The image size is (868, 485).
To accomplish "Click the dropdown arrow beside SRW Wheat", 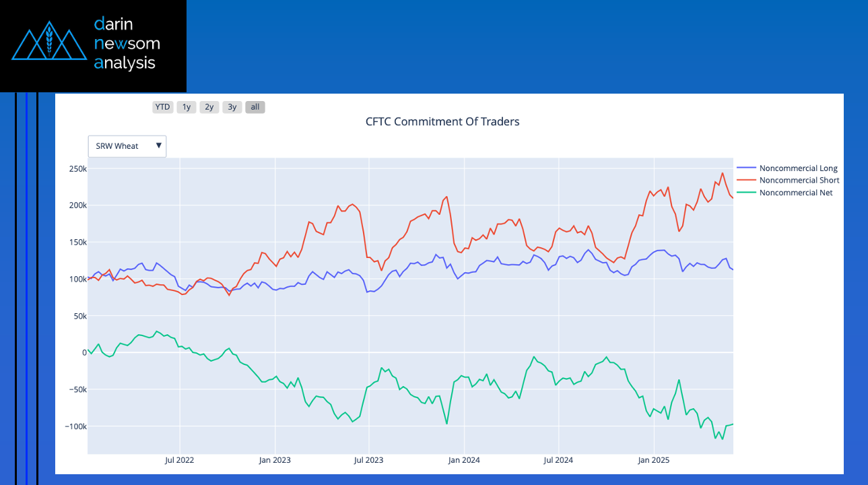I will pyautogui.click(x=159, y=146).
